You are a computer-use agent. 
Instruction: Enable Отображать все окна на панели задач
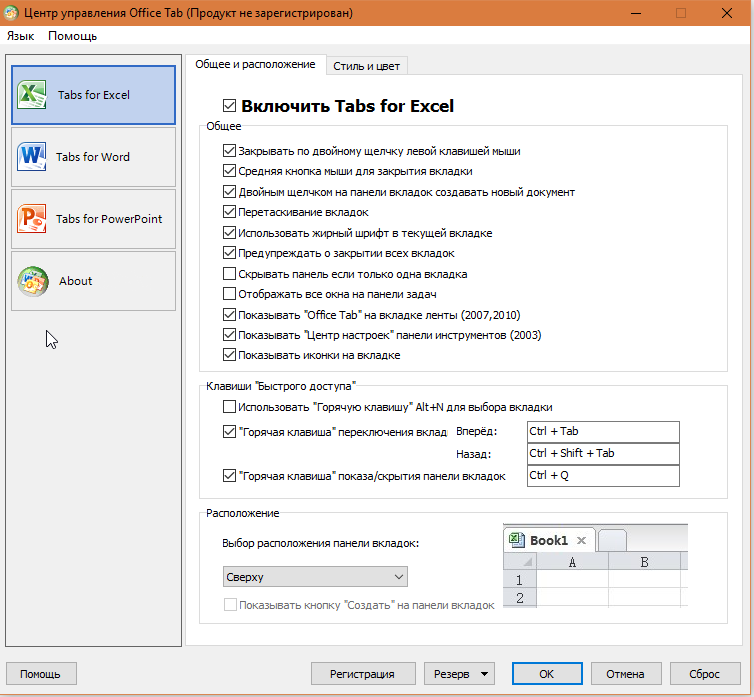[x=229, y=293]
